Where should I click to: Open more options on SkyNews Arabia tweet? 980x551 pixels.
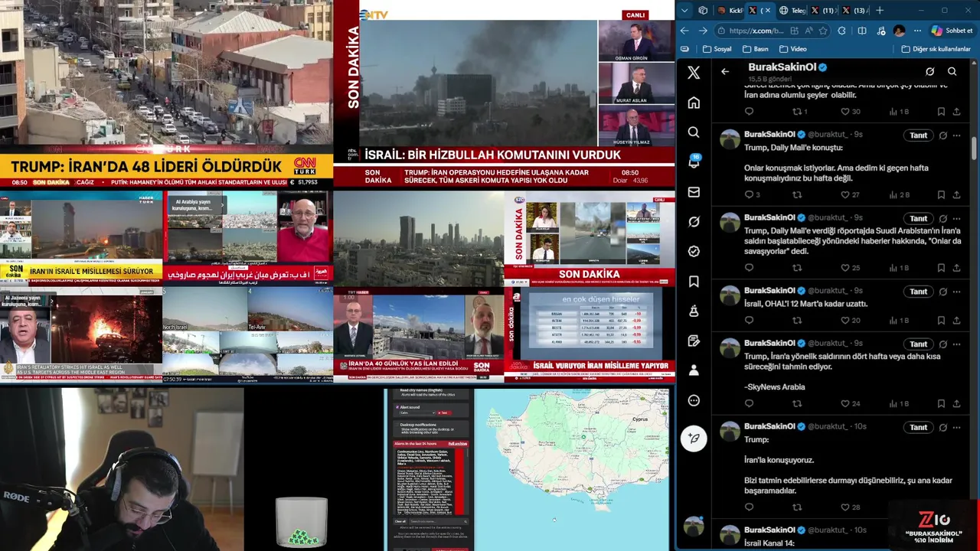(957, 344)
